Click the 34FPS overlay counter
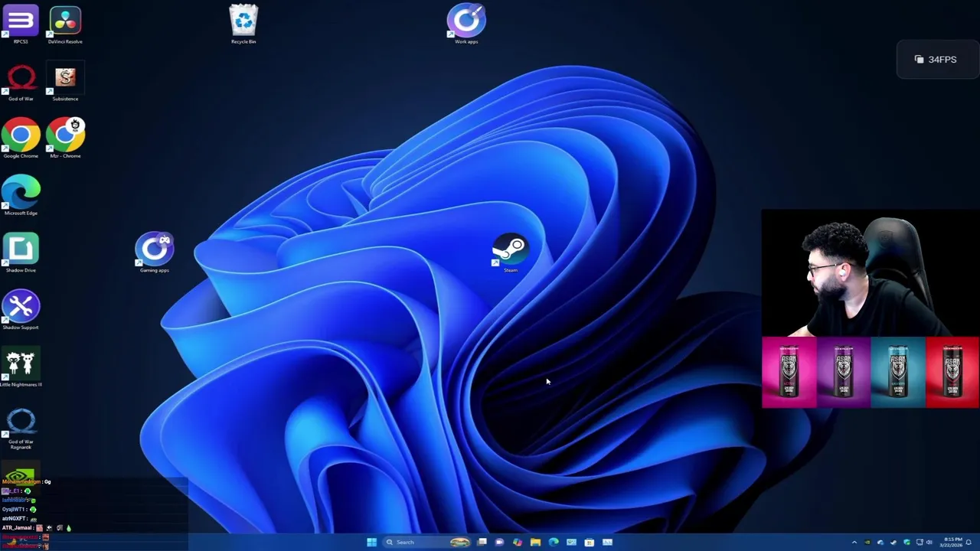The height and width of the screenshot is (551, 980). (x=936, y=60)
